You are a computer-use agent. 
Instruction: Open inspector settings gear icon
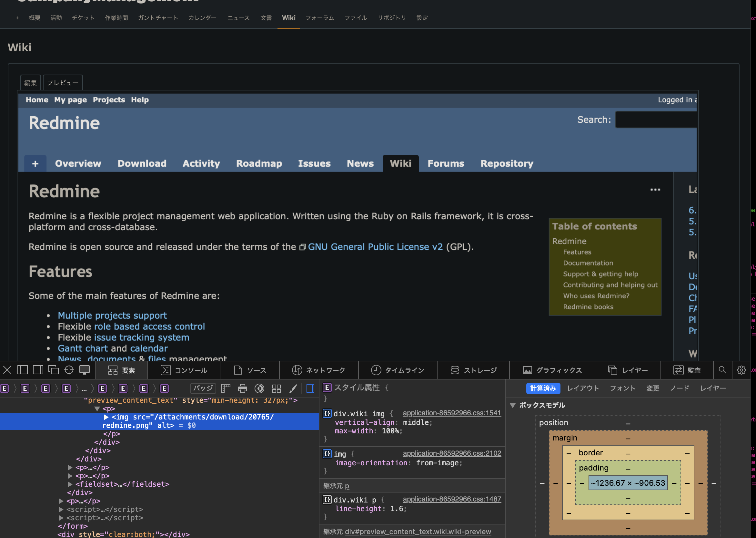(741, 370)
